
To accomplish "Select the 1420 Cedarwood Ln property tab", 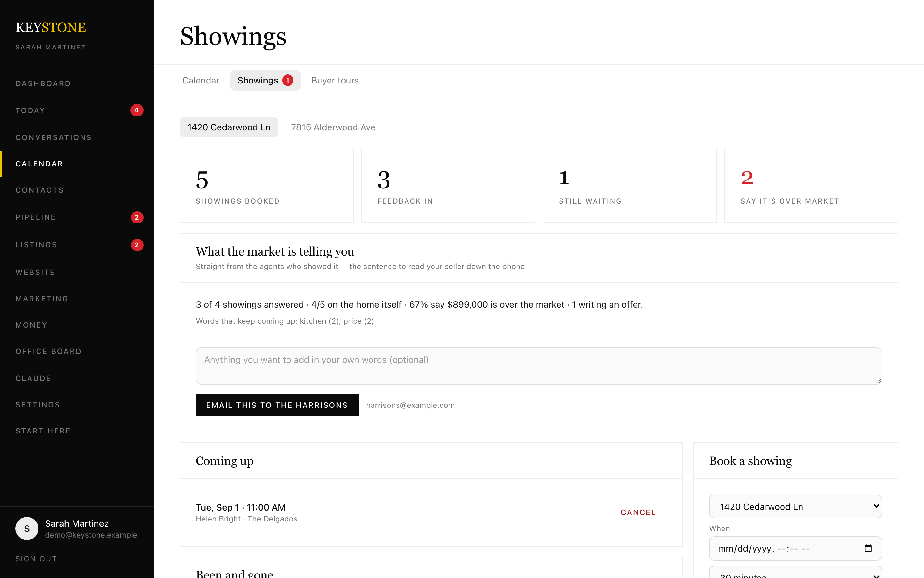I will pyautogui.click(x=229, y=127).
